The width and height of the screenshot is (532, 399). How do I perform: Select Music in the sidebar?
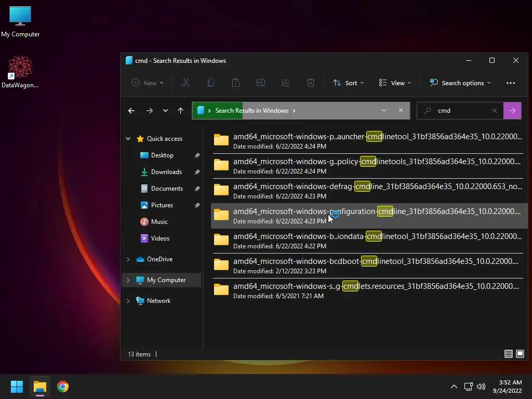tap(159, 222)
